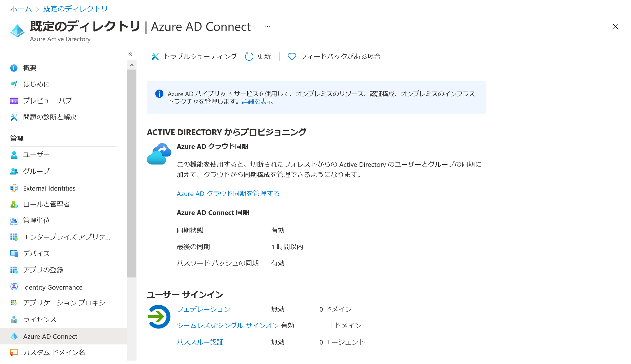Click the 1 時間以内 last sync value
631x364 pixels.
coord(287,247)
